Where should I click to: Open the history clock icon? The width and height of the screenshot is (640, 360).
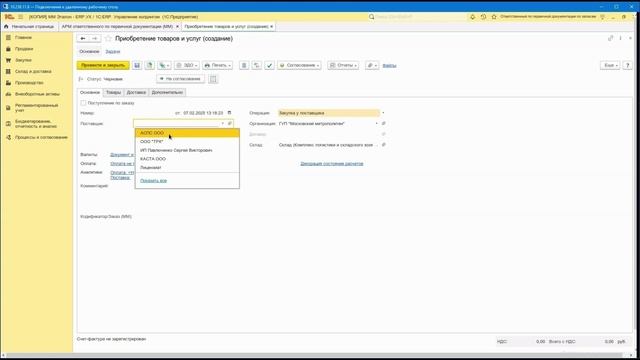(483, 17)
